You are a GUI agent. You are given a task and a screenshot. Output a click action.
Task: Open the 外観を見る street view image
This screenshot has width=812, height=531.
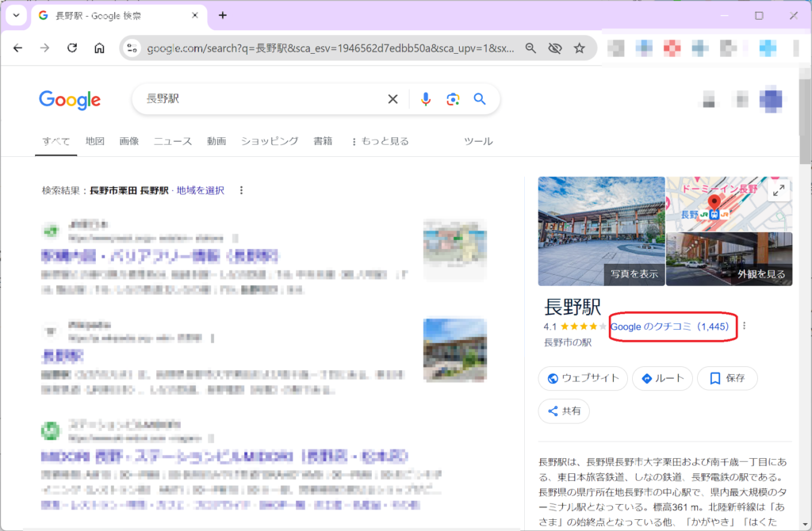click(x=730, y=259)
